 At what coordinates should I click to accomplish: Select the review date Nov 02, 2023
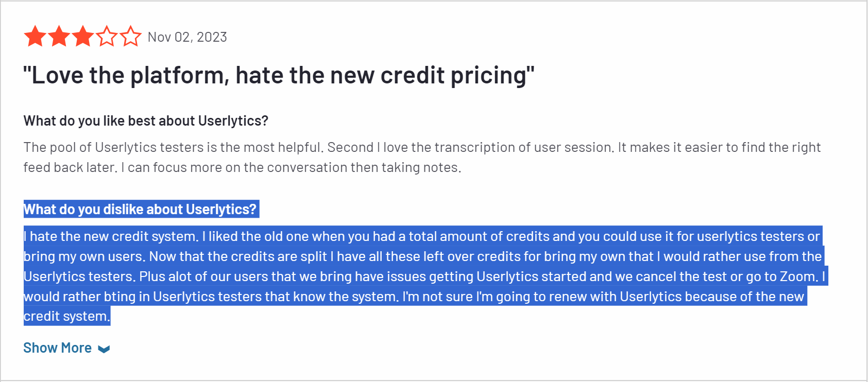point(187,37)
